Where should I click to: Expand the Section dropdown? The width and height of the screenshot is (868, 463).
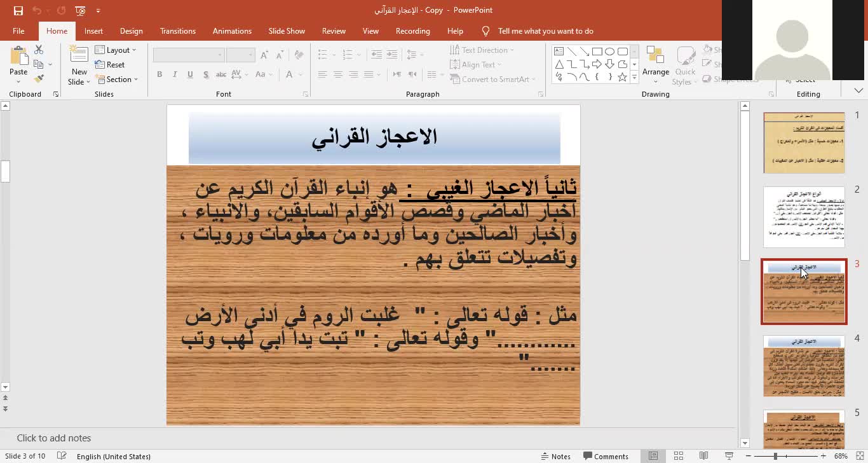pos(116,79)
